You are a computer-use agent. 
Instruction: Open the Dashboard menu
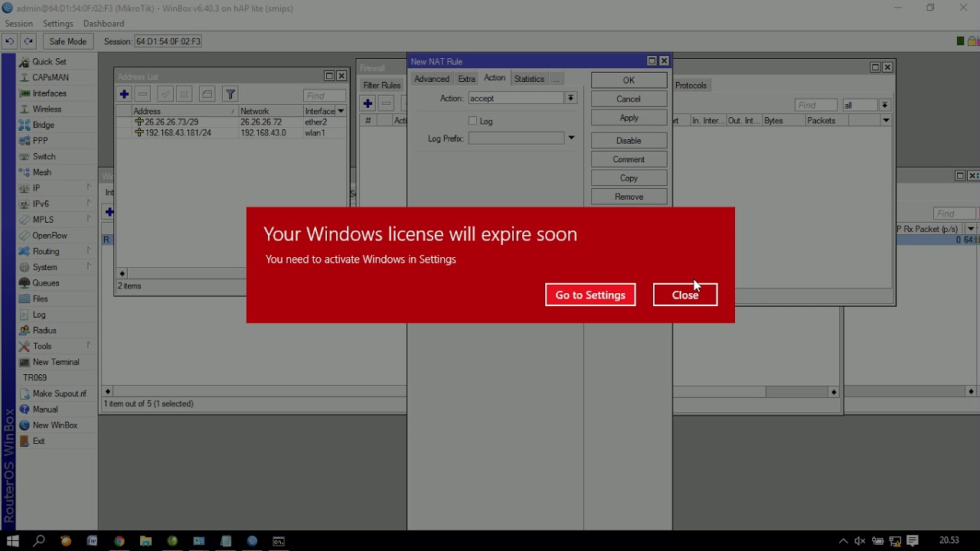pyautogui.click(x=103, y=24)
